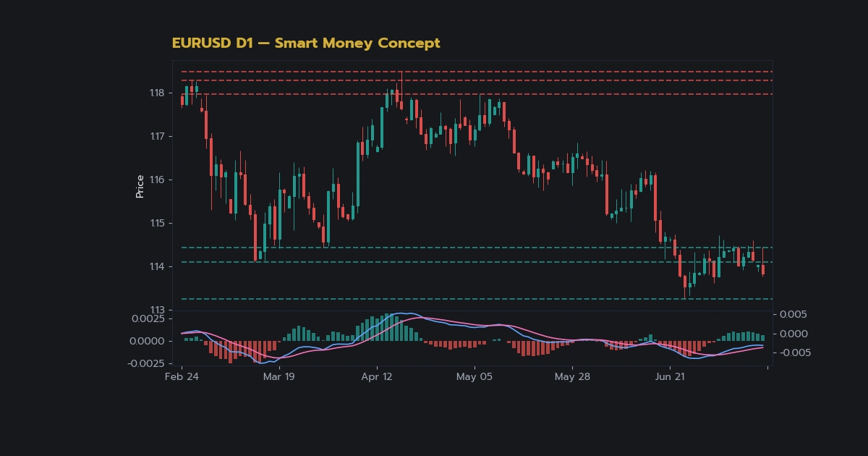Screen dimensions: 868x456
Task: Click the 118 price tick label
Action: point(157,93)
